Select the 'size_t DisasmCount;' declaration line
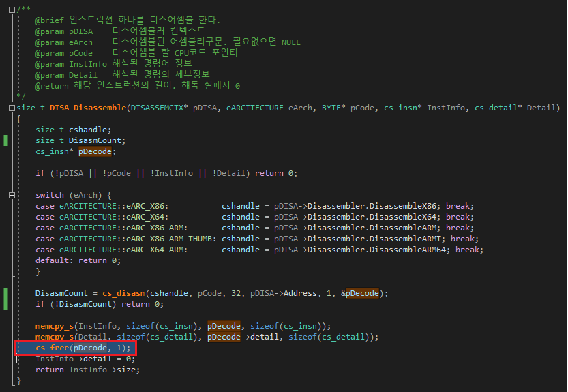Image resolution: width=568 pixels, height=392 pixels. 80,140
